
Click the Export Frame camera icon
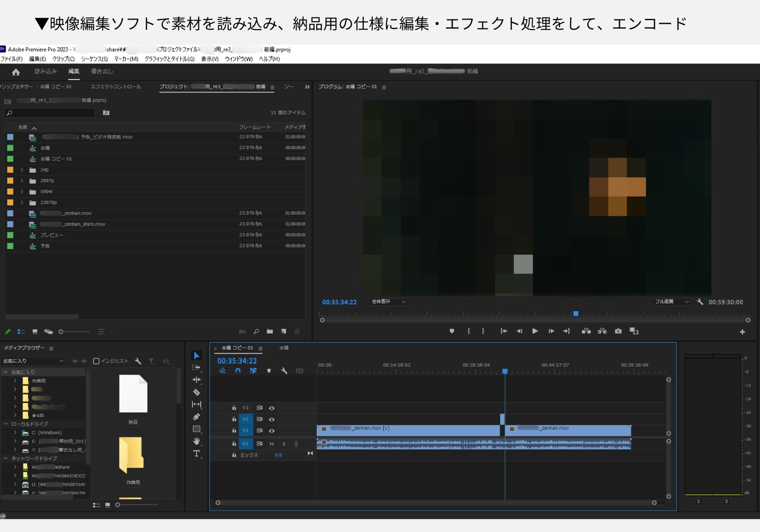618,331
